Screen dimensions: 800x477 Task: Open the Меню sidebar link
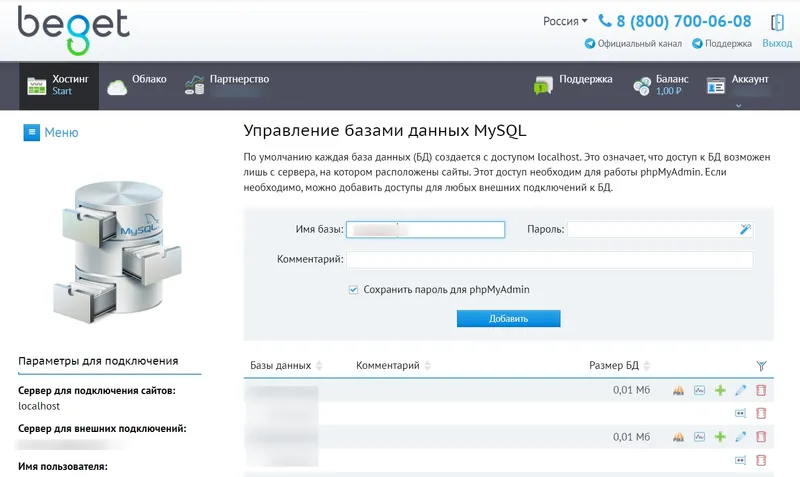click(x=61, y=133)
